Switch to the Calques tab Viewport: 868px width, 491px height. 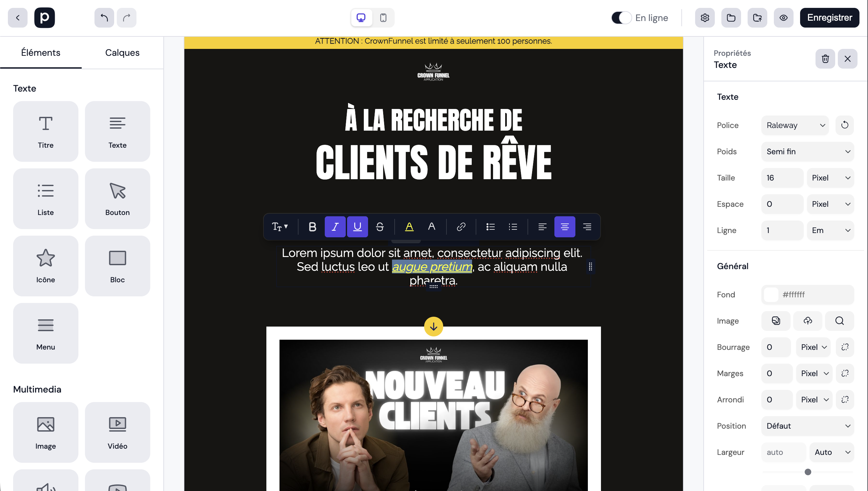pyautogui.click(x=122, y=53)
